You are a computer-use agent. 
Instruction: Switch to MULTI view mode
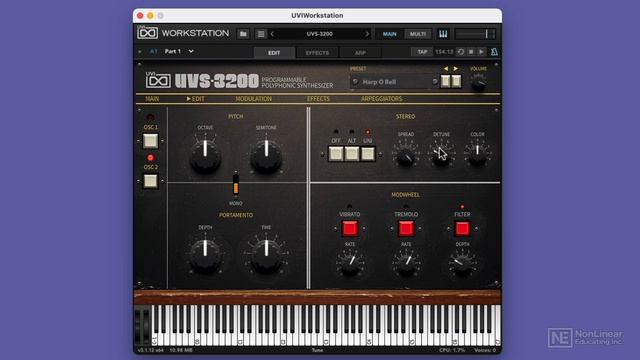point(418,34)
